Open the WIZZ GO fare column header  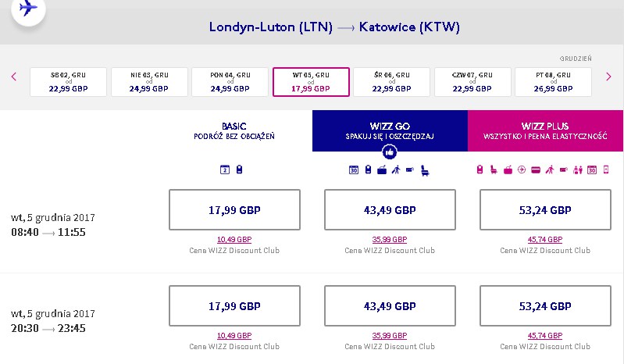[x=390, y=130]
